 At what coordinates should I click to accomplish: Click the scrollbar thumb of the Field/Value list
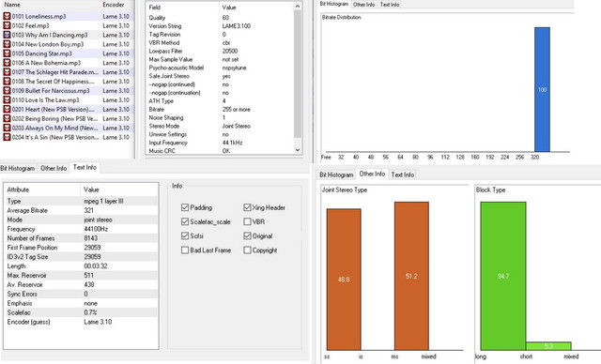[298, 73]
